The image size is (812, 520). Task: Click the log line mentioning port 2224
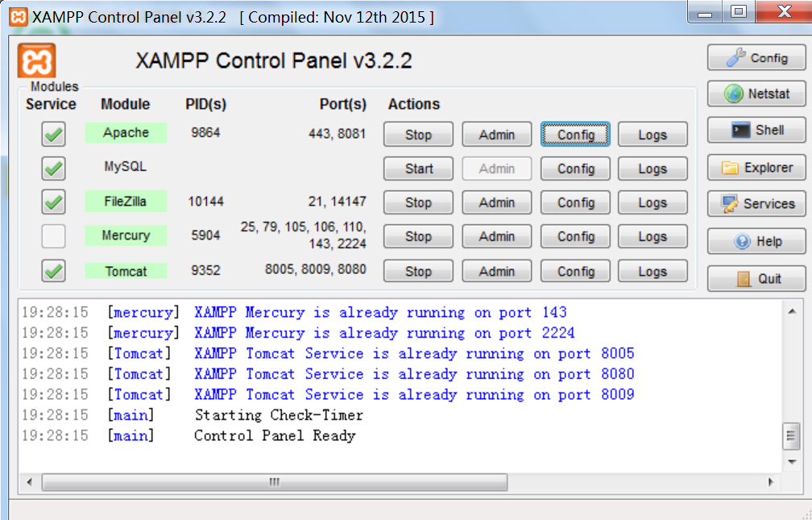pyautogui.click(x=298, y=333)
